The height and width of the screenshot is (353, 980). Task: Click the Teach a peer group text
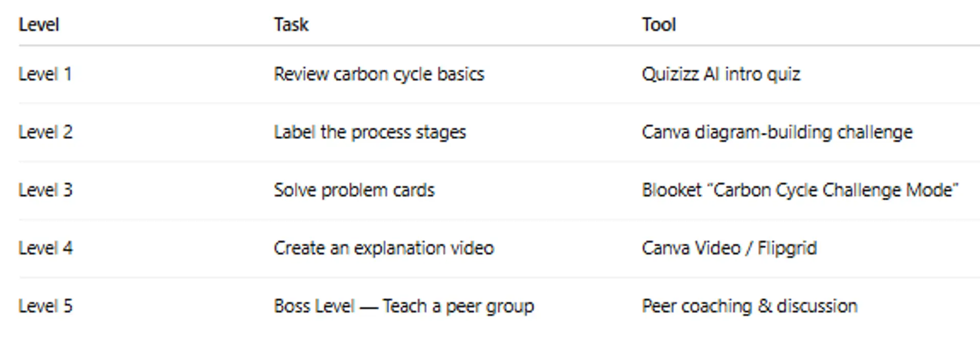458,306
